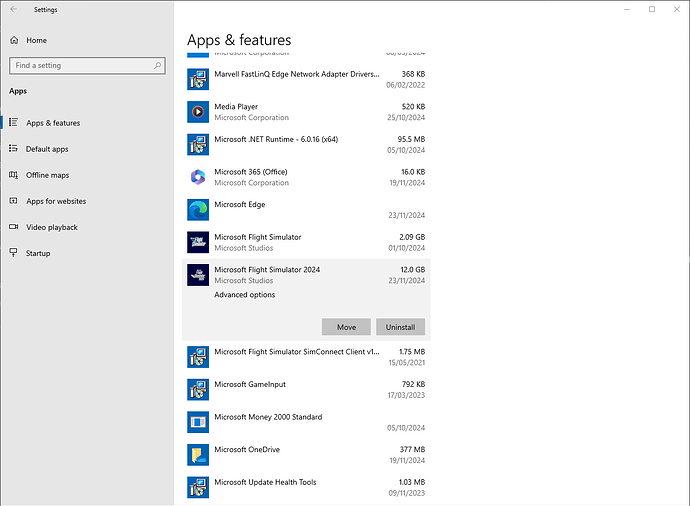Select Microsoft Edge list entry
The image size is (690, 506).
306,209
